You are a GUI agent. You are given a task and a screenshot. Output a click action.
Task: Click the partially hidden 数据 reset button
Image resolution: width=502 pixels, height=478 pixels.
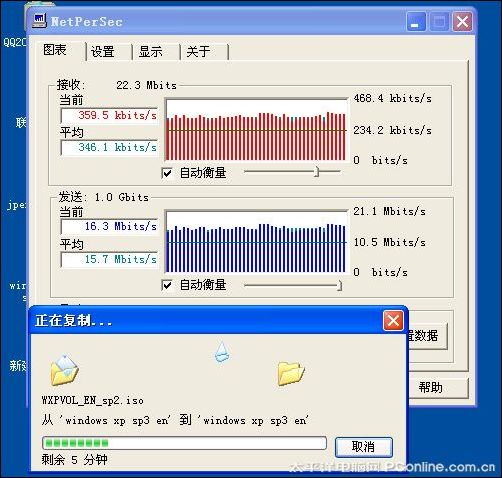pyautogui.click(x=427, y=336)
